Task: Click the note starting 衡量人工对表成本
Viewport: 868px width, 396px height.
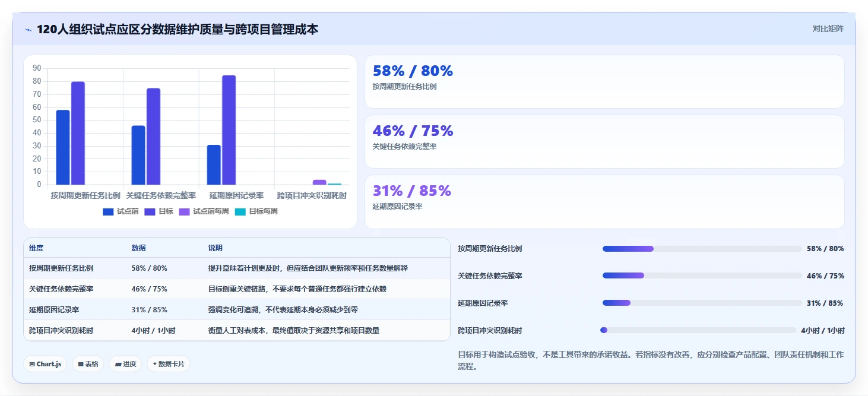Action: [293, 331]
